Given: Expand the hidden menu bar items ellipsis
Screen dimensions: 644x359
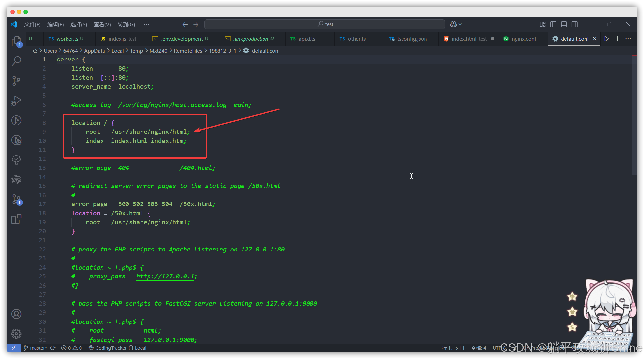Looking at the screenshot, I should pyautogui.click(x=146, y=24).
